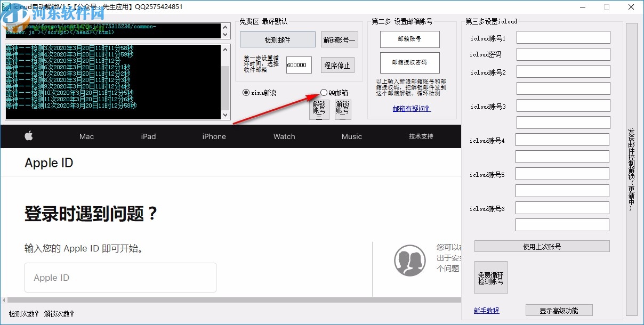The image size is (644, 325).
Task: Edit the 600000 loop interval field
Action: [x=298, y=64]
